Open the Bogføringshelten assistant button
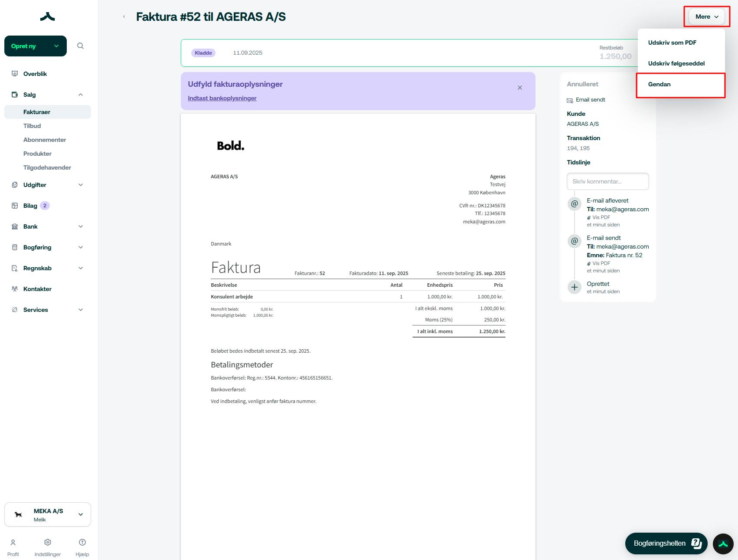 click(x=666, y=544)
